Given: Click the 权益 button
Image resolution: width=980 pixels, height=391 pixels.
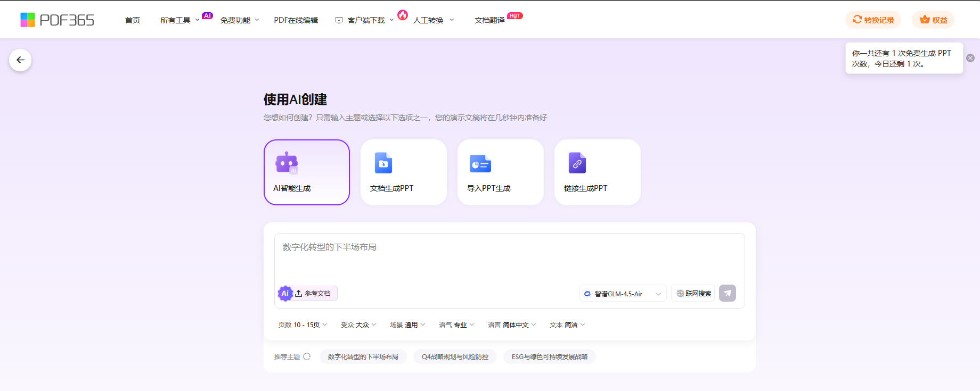Looking at the screenshot, I should tap(933, 20).
